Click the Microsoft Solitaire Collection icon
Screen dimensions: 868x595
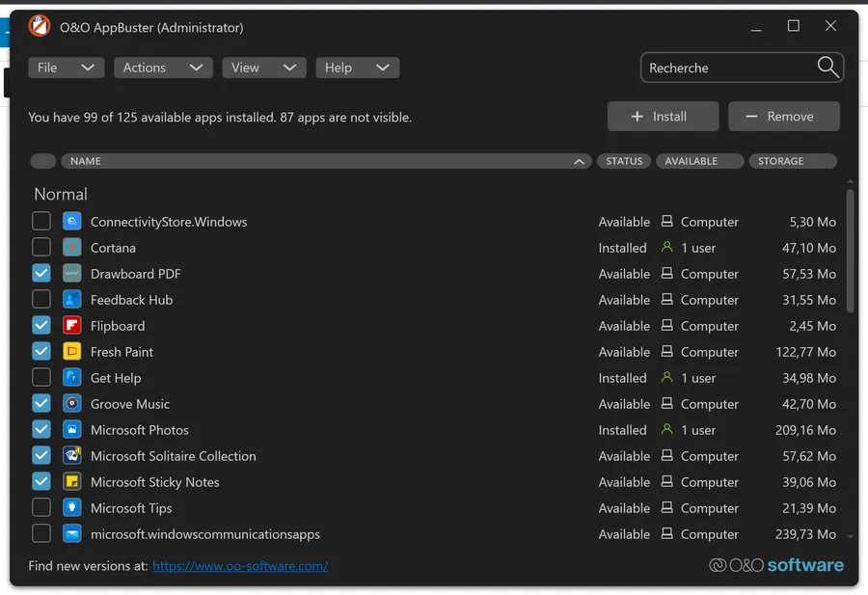(x=72, y=455)
